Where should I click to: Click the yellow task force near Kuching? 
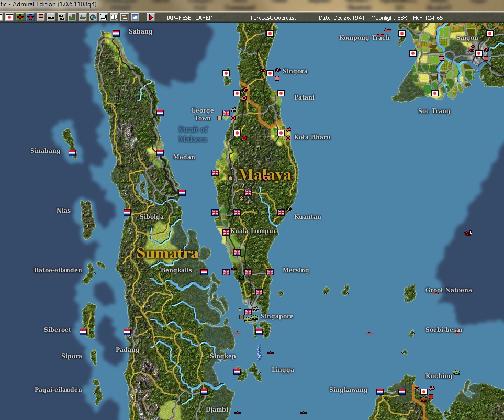[456, 373]
